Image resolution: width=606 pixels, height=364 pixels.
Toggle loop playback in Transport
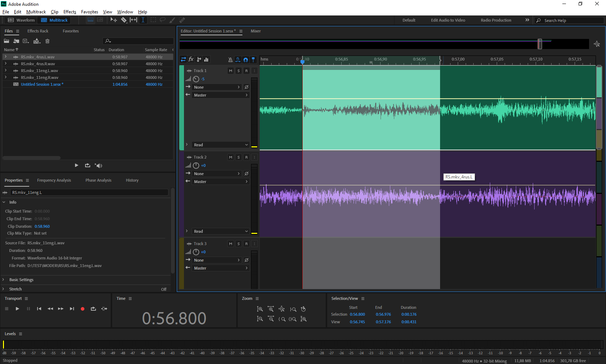[93, 309]
